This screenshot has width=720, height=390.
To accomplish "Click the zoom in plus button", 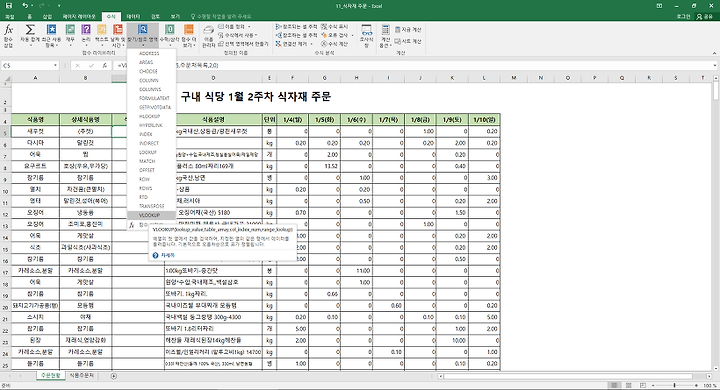I will click(696, 385).
